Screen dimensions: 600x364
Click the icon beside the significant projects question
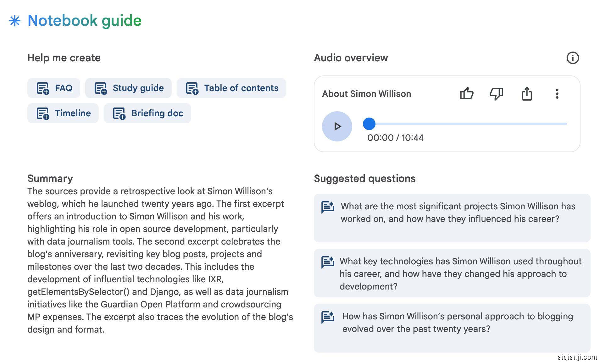point(328,207)
